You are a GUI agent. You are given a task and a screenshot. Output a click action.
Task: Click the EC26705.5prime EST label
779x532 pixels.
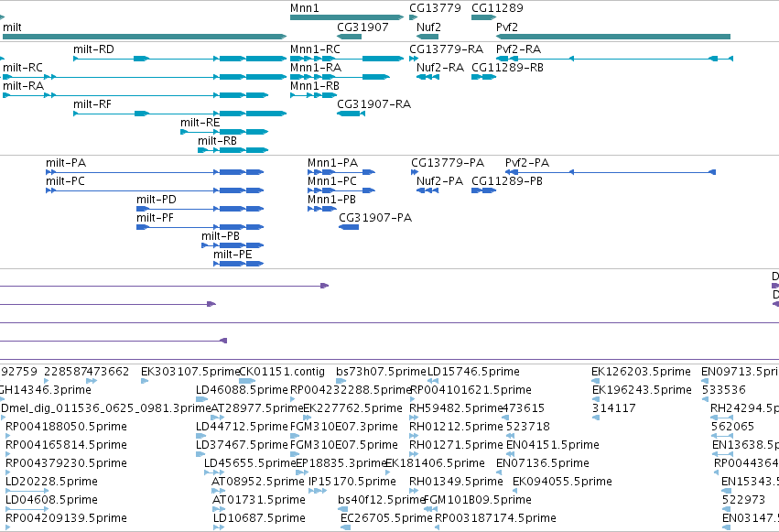[386, 518]
